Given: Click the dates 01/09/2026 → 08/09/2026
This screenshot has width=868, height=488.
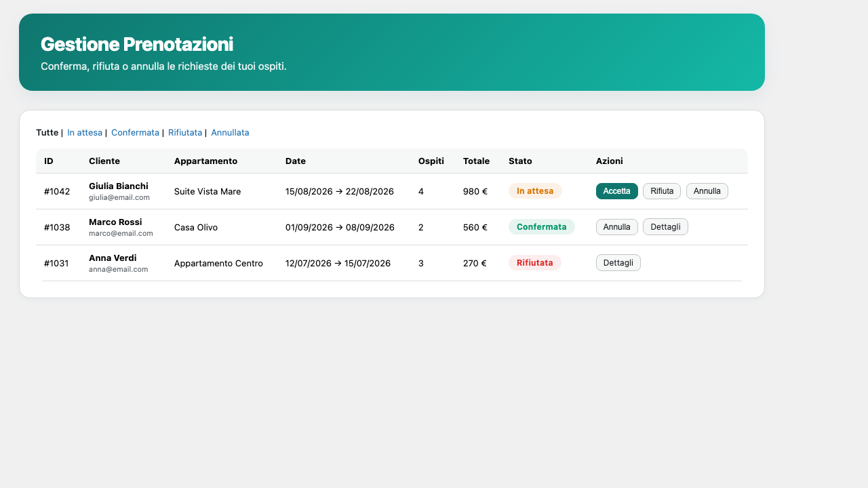Looking at the screenshot, I should coord(340,228).
